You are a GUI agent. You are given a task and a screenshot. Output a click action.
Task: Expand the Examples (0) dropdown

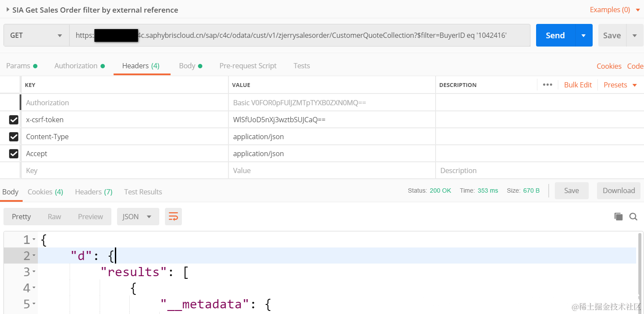click(615, 10)
